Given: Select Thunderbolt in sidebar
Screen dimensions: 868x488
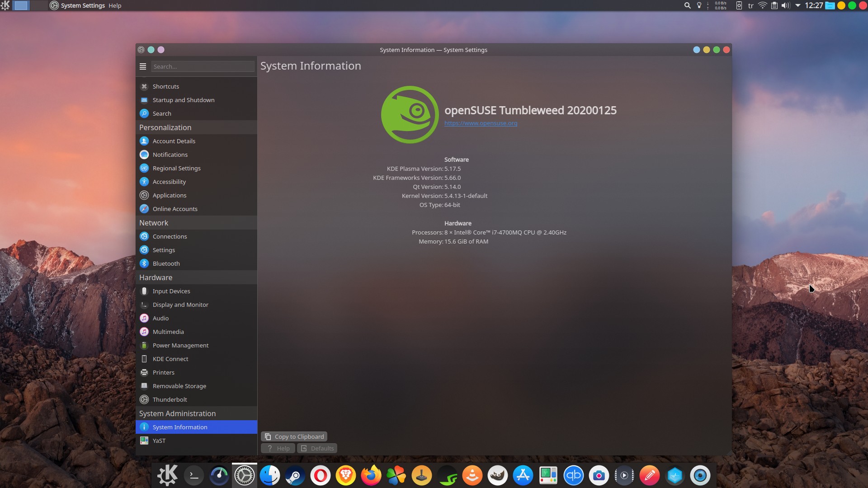Looking at the screenshot, I should tap(196, 399).
